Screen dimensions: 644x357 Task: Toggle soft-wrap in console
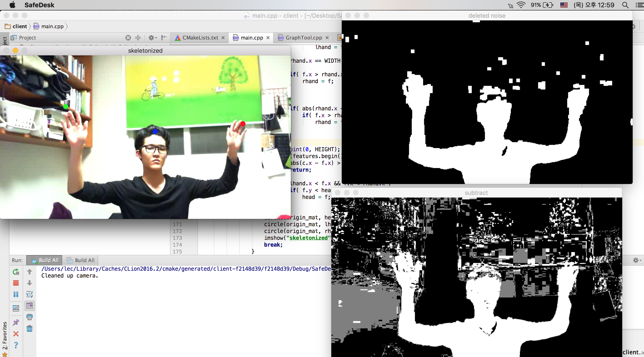coord(30,294)
